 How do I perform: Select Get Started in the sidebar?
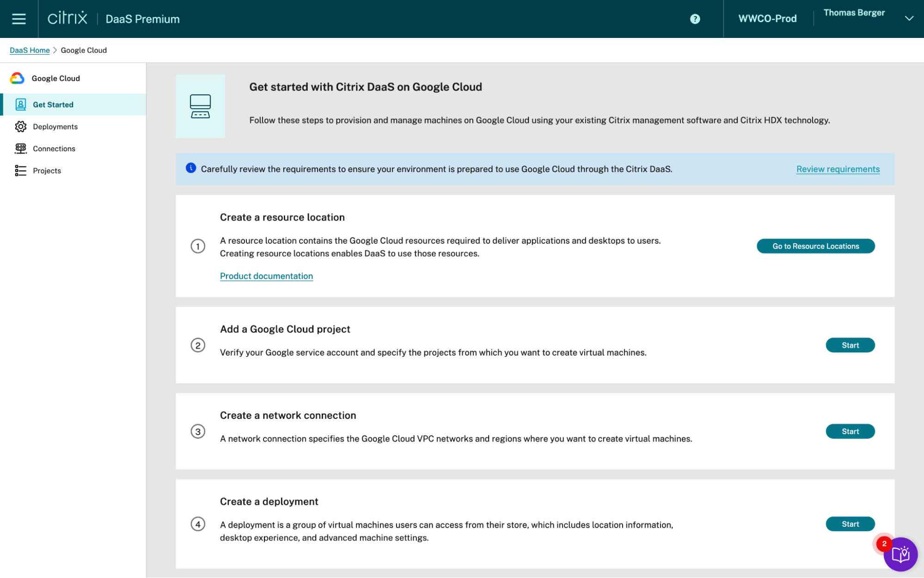click(x=53, y=105)
